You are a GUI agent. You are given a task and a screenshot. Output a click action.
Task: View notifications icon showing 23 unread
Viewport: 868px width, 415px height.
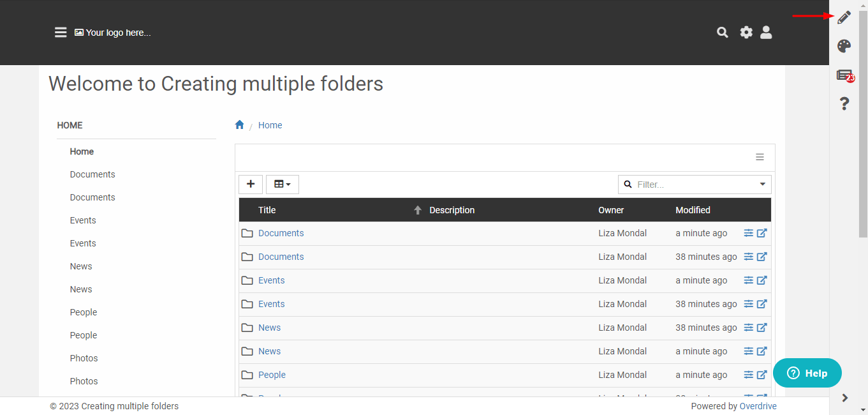842,74
